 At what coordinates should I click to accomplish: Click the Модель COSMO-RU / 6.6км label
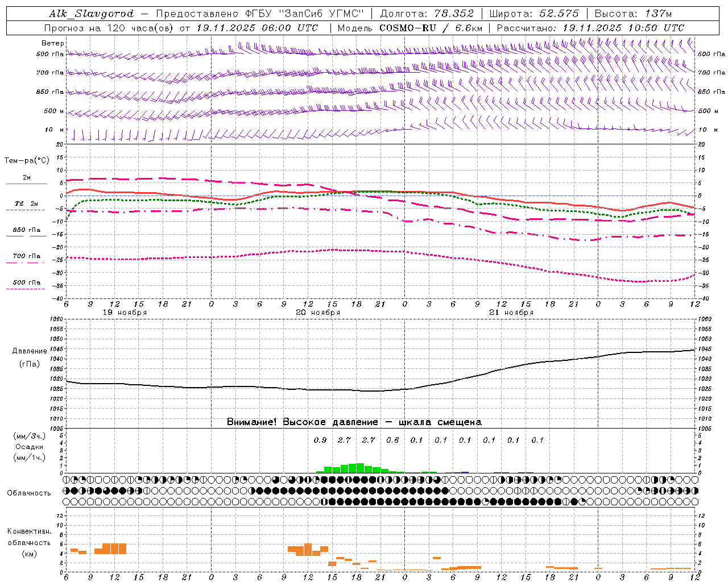click(x=409, y=28)
